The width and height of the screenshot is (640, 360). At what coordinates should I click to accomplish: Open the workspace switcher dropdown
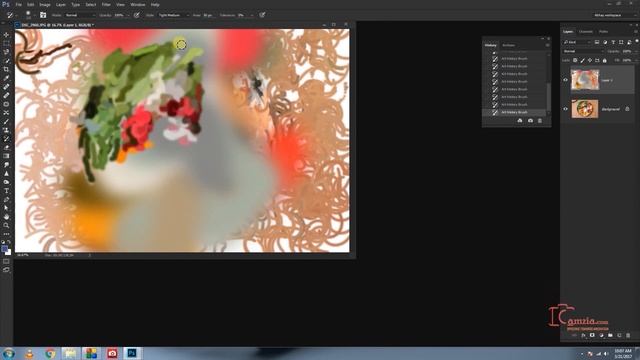coord(615,15)
